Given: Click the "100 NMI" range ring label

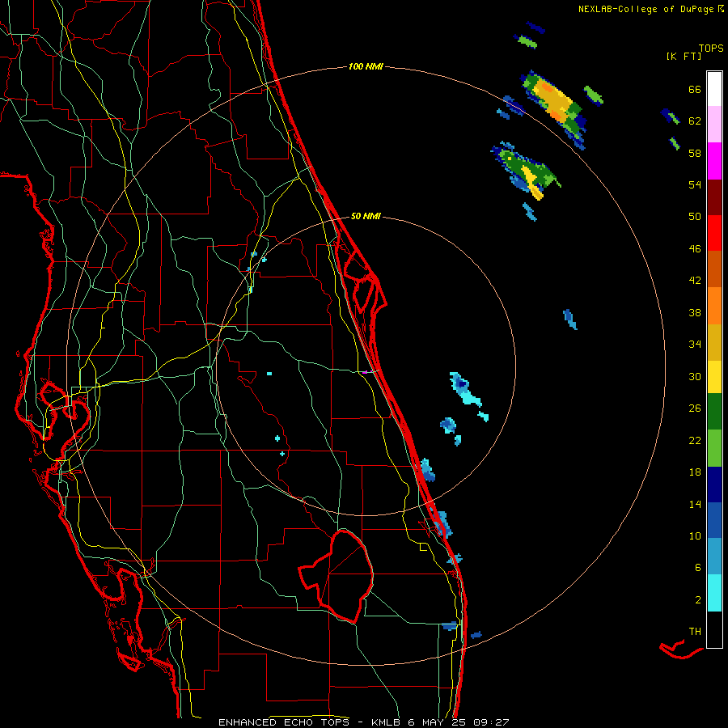Looking at the screenshot, I should pyautogui.click(x=366, y=67).
